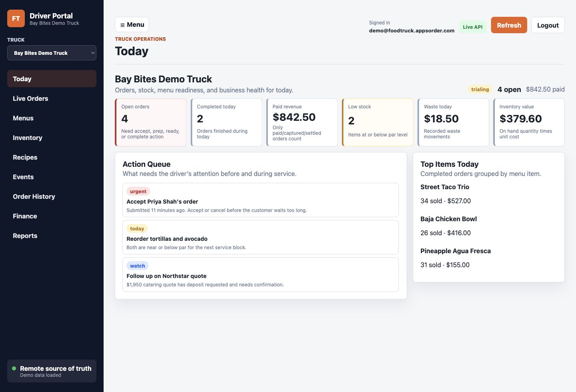Click '31 sold · $155.00' text
Viewport: 576px width, 392px height.
tap(445, 265)
